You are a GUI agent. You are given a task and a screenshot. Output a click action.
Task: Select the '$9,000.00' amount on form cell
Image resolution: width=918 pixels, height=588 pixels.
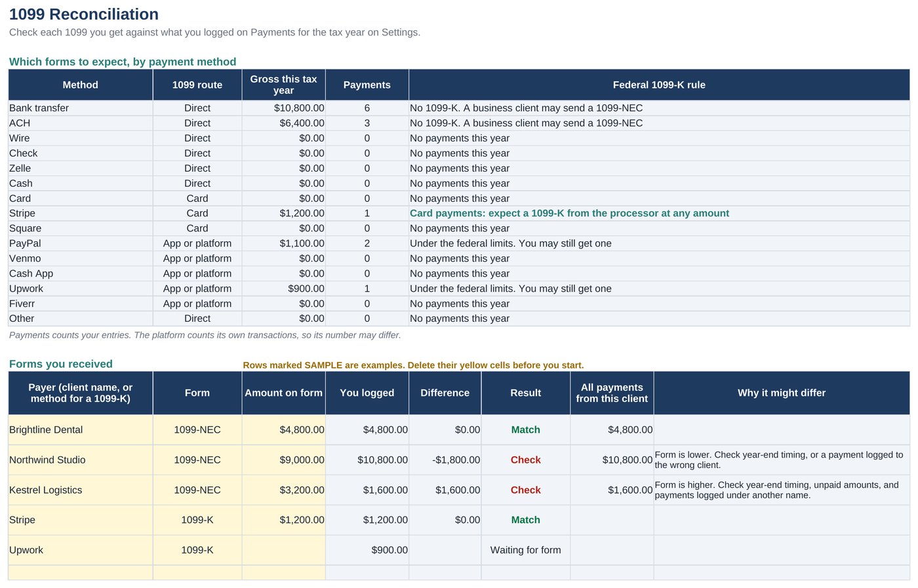point(283,460)
